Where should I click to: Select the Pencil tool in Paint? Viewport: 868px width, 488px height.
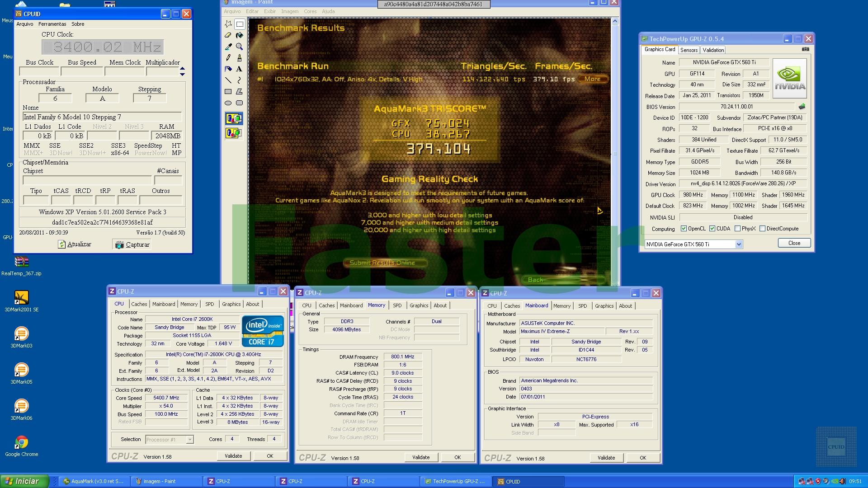pos(228,58)
